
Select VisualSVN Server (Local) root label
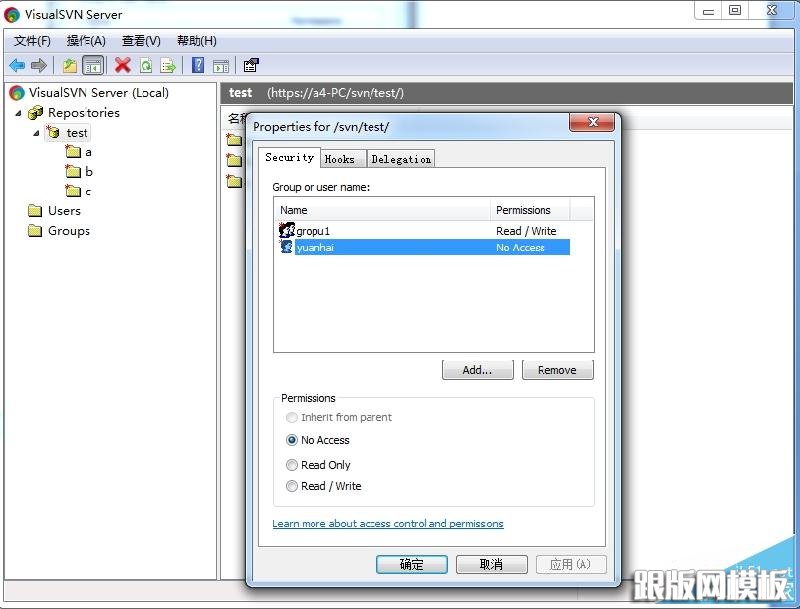point(98,92)
